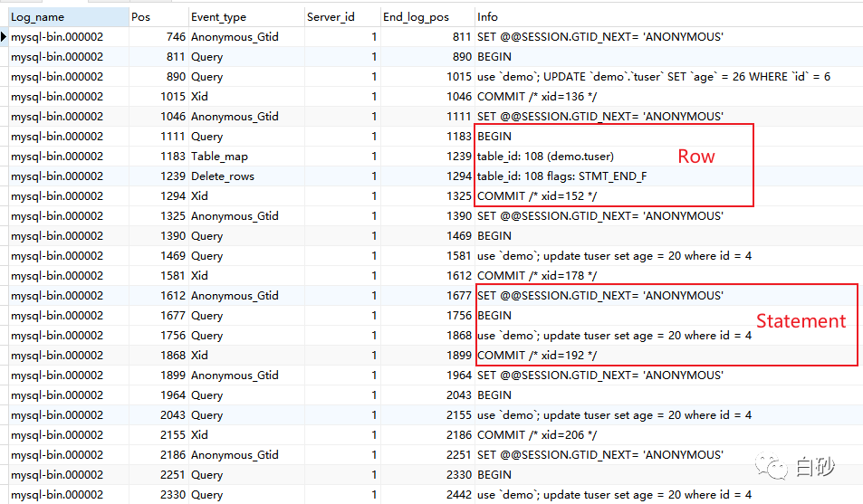Click the Delete_rows event type cell
The width and height of the screenshot is (863, 504).
(246, 176)
